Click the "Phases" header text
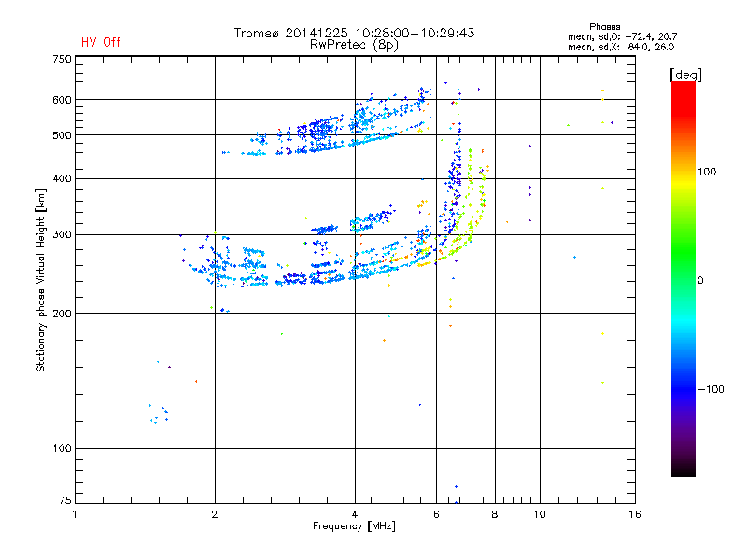This screenshot has height=560, width=747. (x=604, y=27)
